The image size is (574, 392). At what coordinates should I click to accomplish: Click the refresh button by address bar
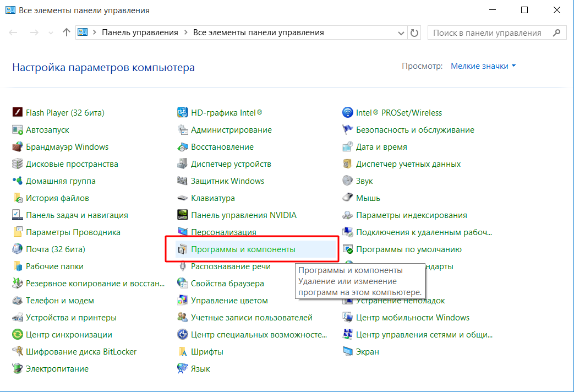414,32
